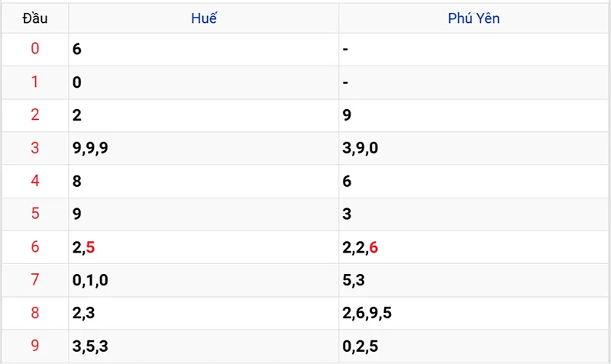The image size is (611, 364).
Task: Click the Huế cell showing 3,5,3
Action: [x=91, y=346]
